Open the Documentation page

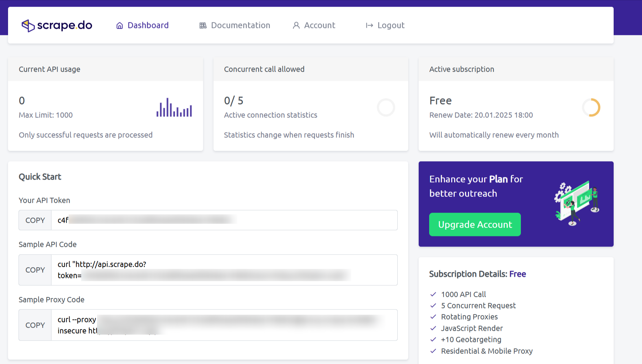coord(240,26)
